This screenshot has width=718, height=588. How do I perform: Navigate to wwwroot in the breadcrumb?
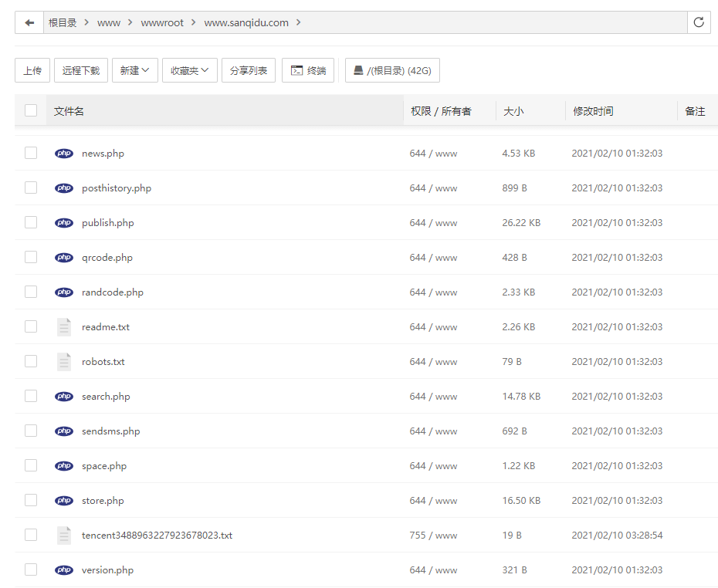162,22
